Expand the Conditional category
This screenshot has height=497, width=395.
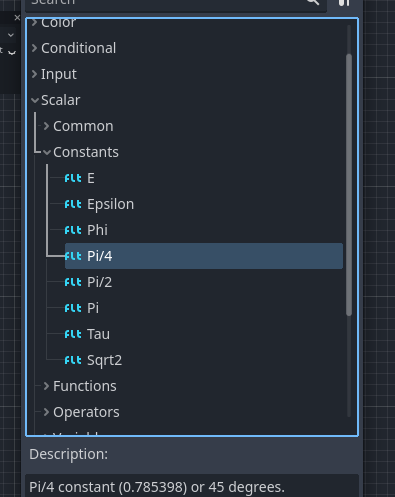pyautogui.click(x=34, y=48)
